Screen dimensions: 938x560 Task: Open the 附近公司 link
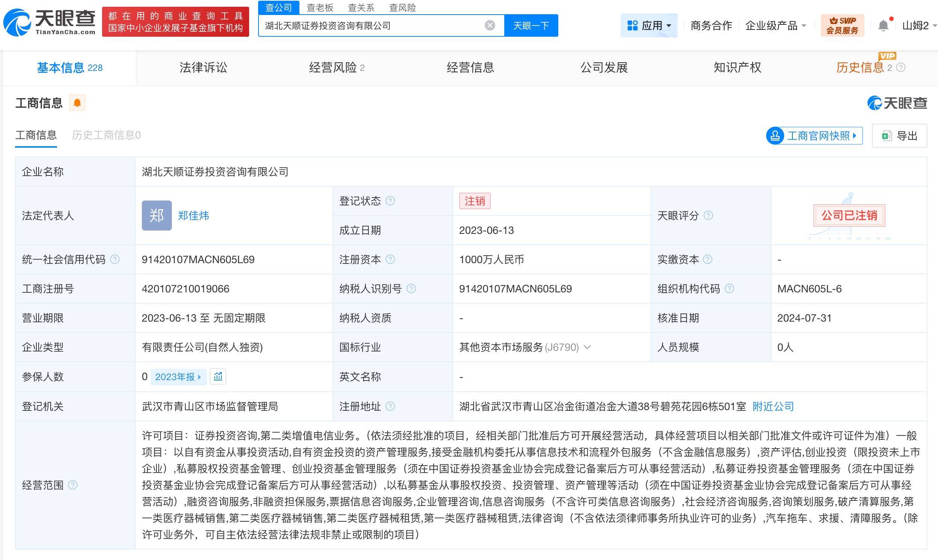click(x=773, y=406)
